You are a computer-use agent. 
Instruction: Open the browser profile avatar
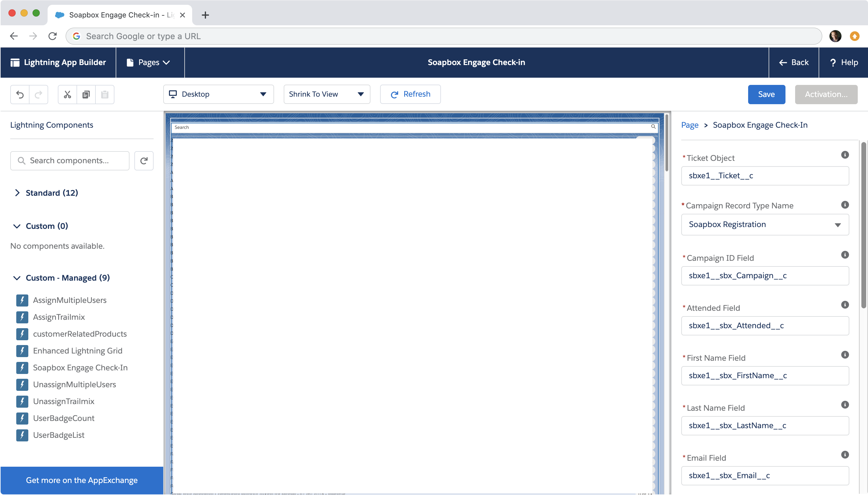pos(835,36)
